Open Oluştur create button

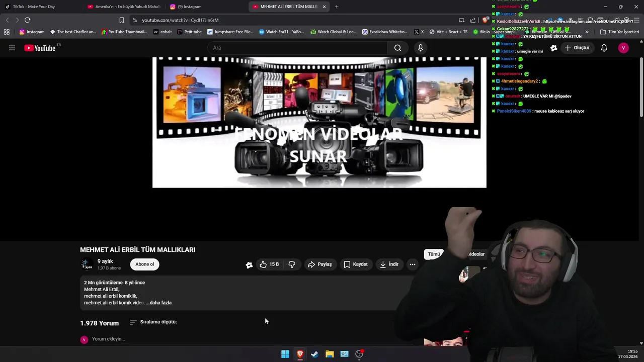coord(577,48)
